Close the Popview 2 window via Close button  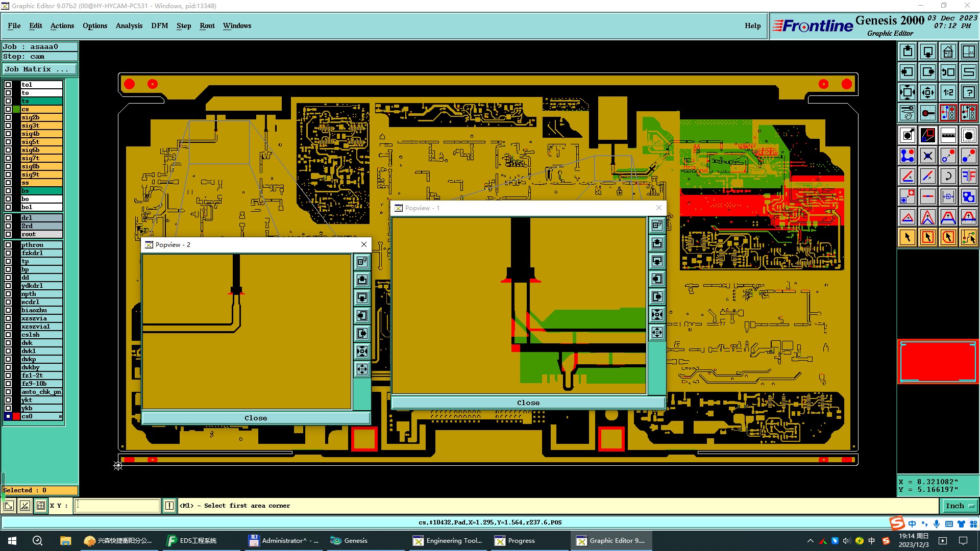click(x=255, y=418)
